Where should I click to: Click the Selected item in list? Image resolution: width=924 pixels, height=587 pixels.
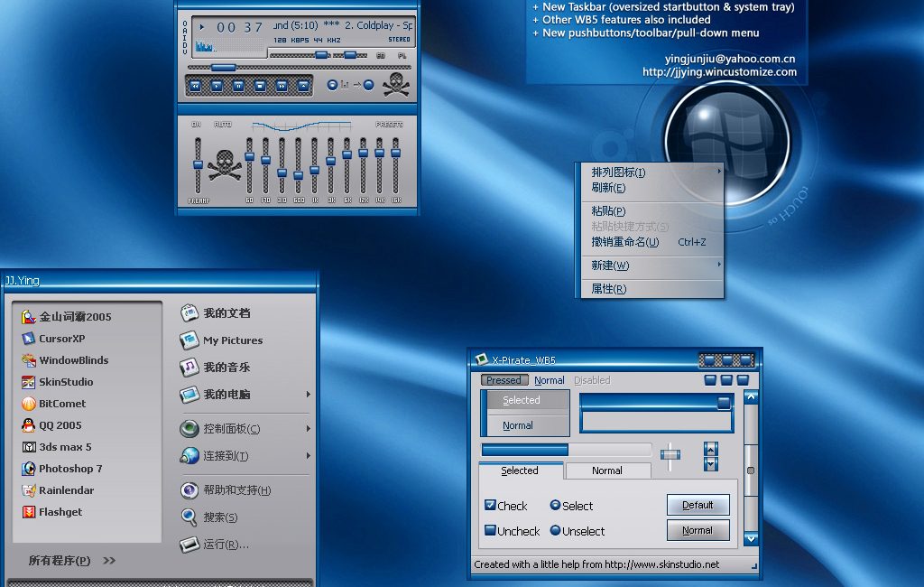pos(529,400)
